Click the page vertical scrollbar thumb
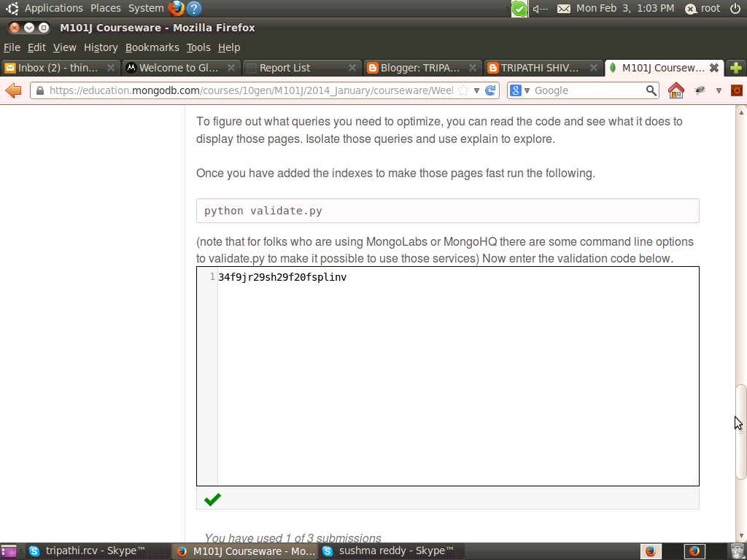 740,432
